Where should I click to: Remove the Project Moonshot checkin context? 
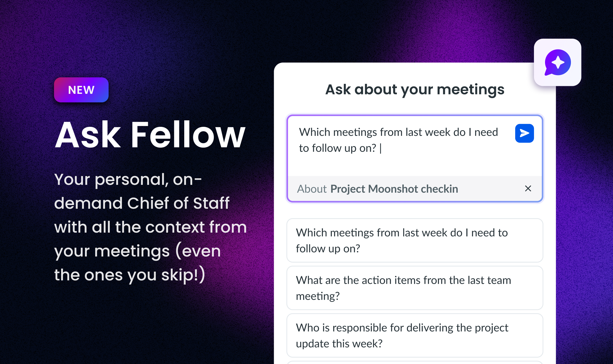(528, 189)
